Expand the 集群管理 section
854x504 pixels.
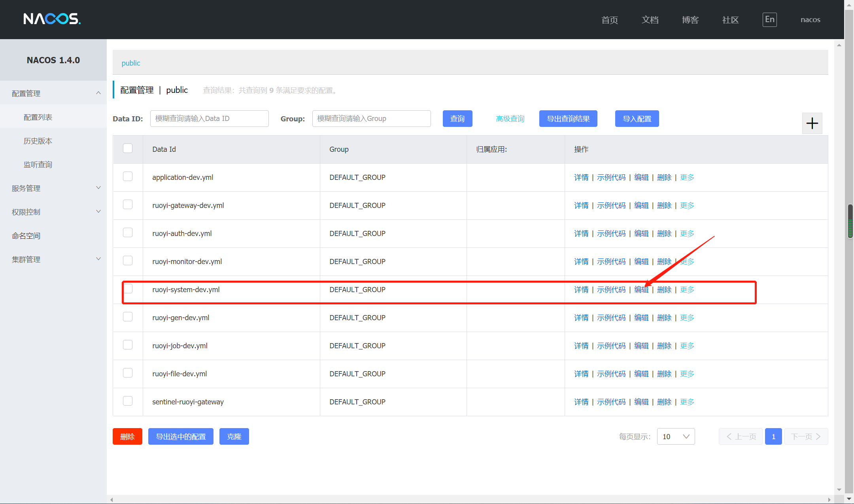pos(26,259)
